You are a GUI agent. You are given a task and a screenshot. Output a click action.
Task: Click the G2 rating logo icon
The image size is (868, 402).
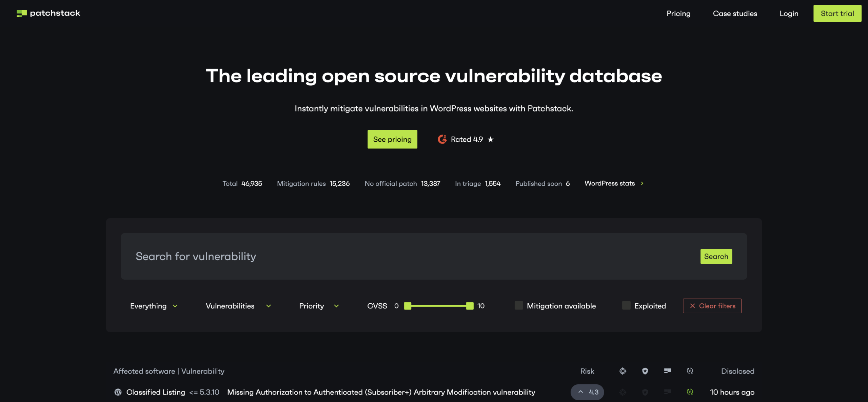(x=442, y=139)
